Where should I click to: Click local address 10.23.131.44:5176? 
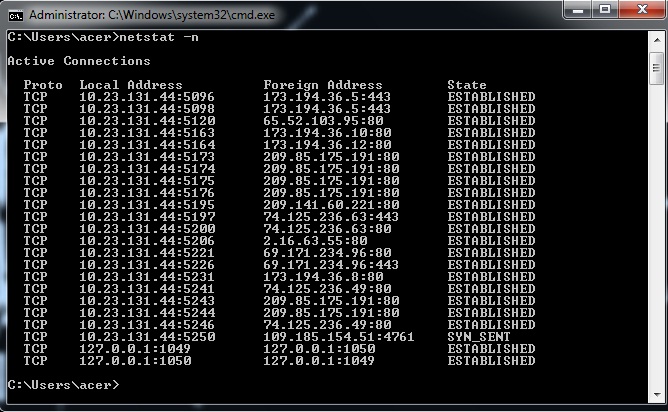point(147,193)
